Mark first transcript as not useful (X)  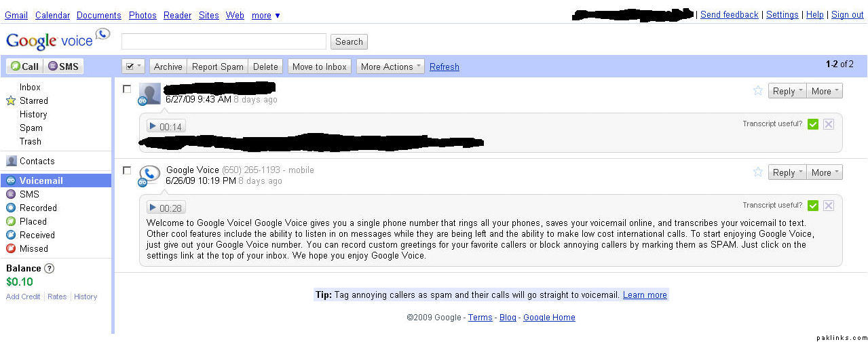point(829,124)
